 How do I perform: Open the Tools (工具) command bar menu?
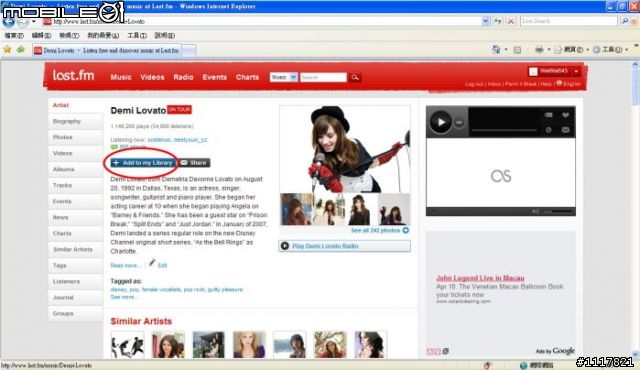610,50
